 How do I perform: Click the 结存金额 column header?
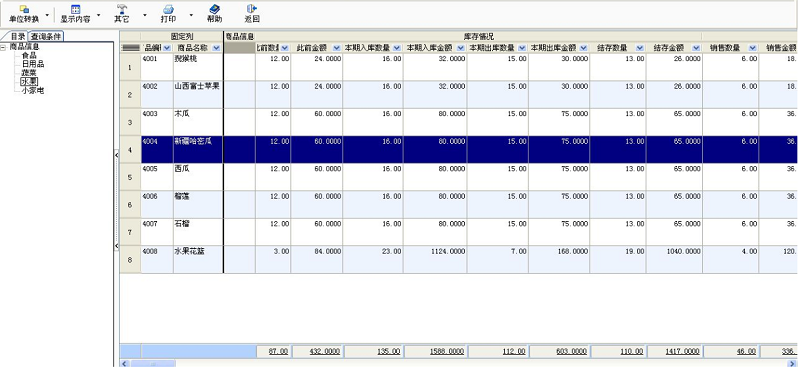[x=674, y=48]
